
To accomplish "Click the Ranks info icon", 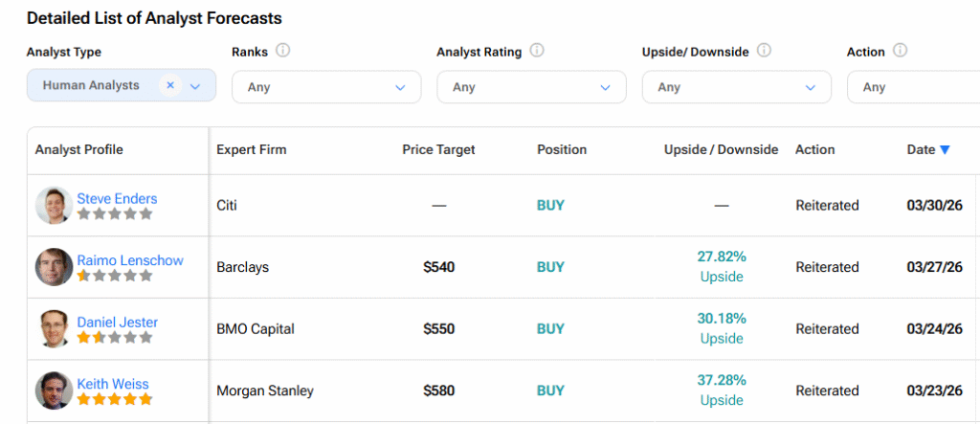I will click(x=283, y=51).
